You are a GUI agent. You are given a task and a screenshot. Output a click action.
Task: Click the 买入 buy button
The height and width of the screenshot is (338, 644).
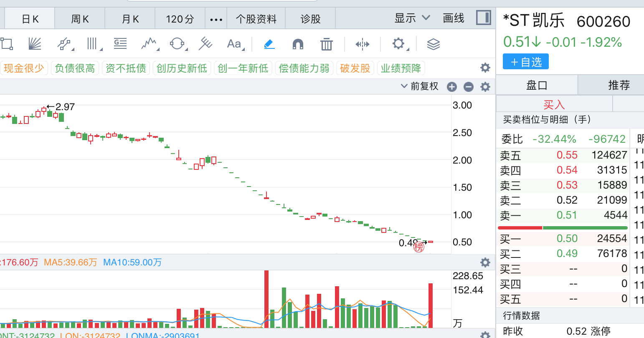[x=554, y=104]
